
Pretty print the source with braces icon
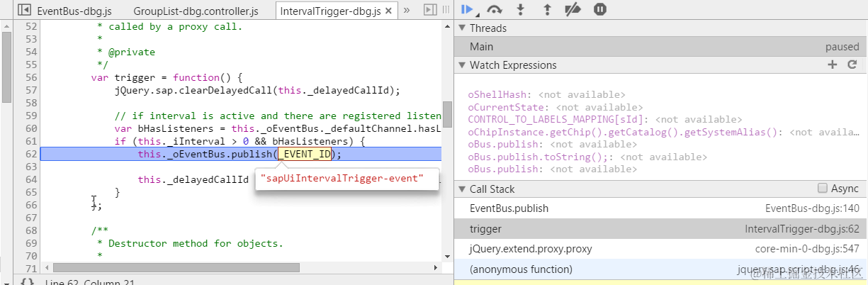pyautogui.click(x=26, y=281)
